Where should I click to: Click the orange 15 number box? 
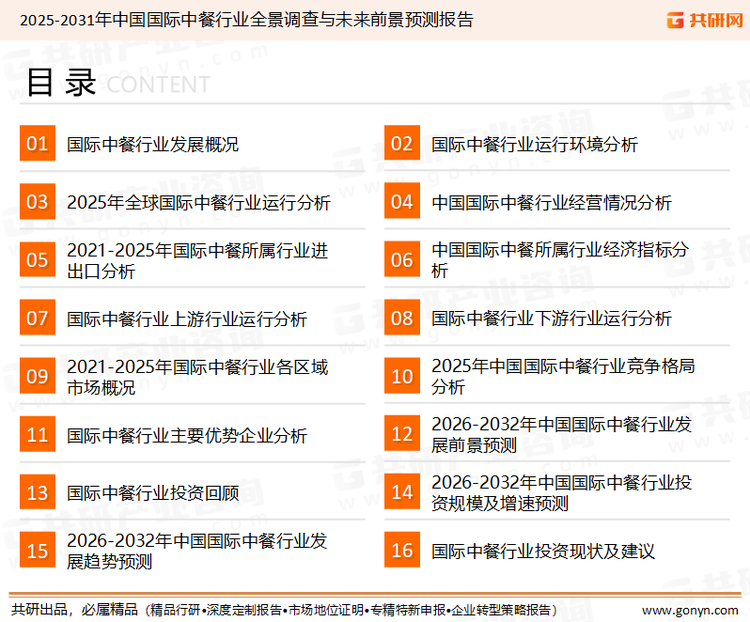coord(37,550)
